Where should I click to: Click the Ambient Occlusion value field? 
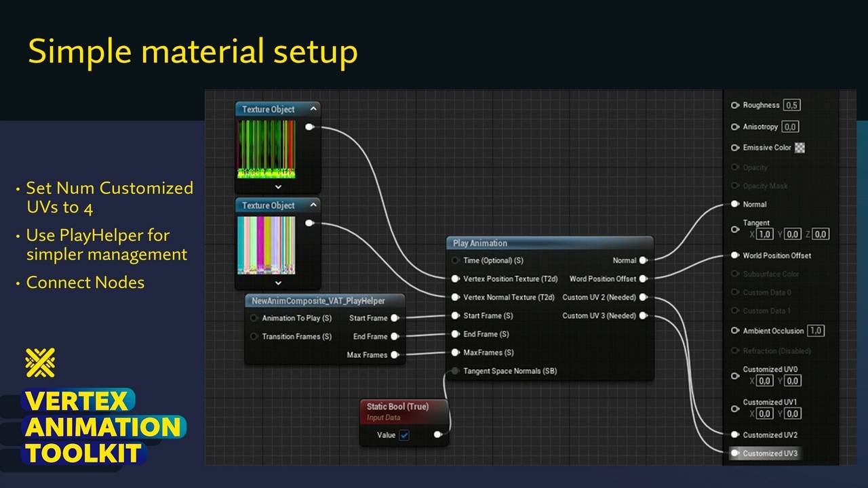(815, 331)
